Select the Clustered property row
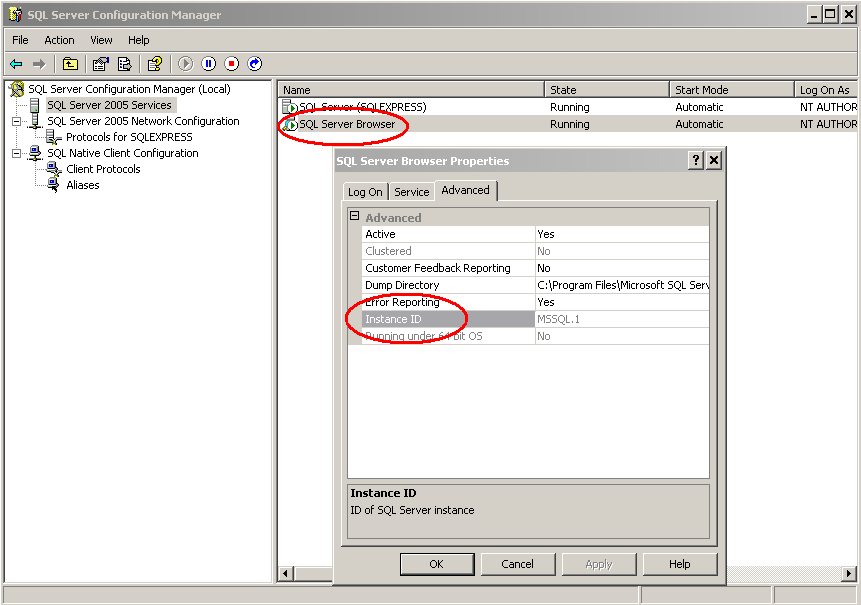861x605 pixels. point(535,251)
